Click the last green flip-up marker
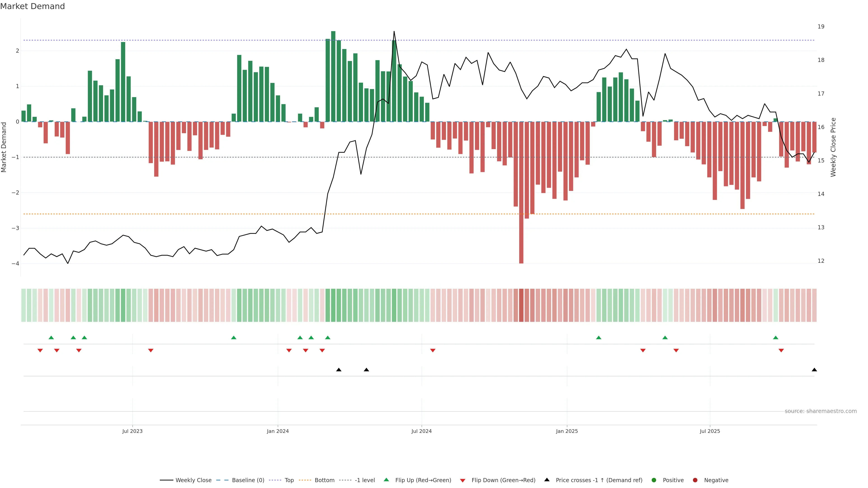This screenshot has width=868, height=488. (x=775, y=338)
